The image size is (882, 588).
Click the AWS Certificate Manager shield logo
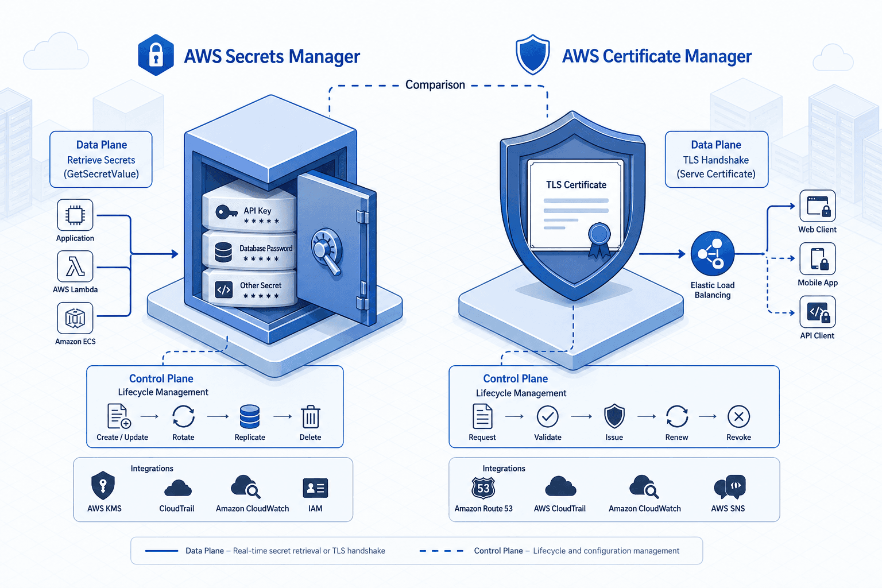coord(533,55)
